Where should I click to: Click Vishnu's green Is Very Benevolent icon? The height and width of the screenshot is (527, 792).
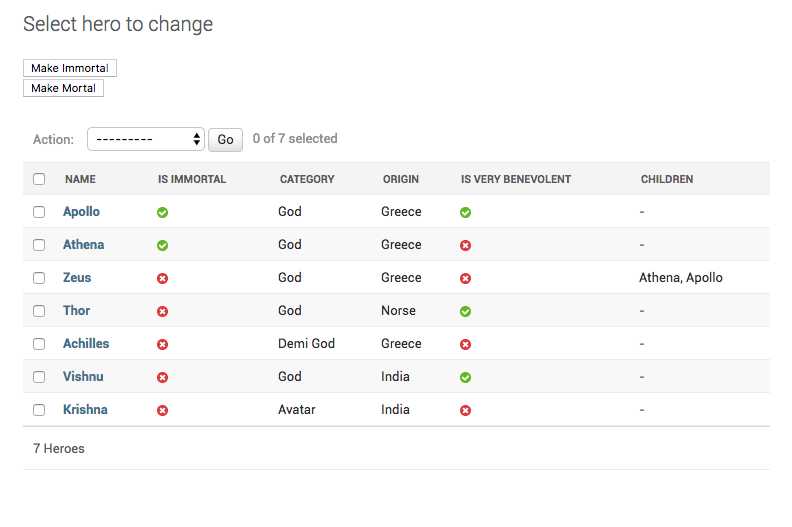coord(465,377)
